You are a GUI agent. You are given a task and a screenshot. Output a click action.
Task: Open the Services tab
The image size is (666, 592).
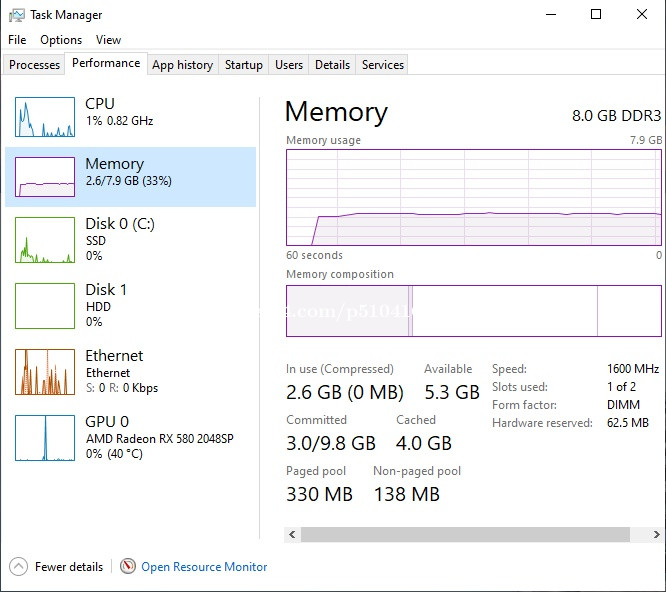click(x=383, y=65)
